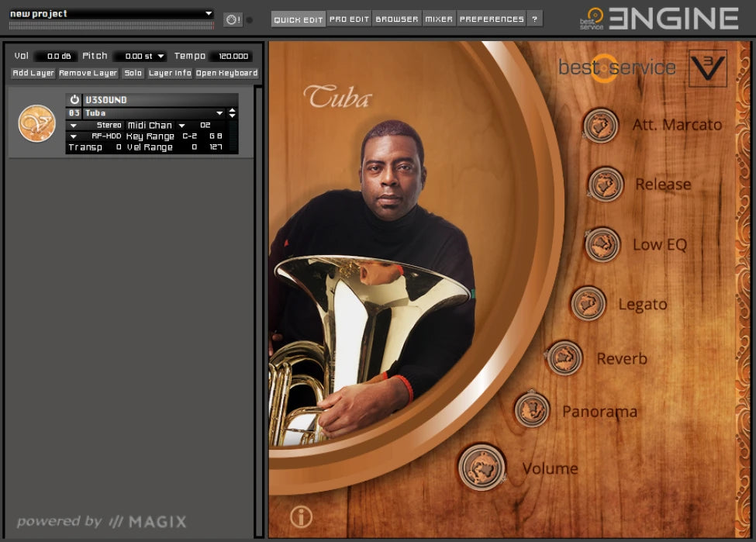Click the Reverb knob
Viewport: 756px width, 542px height.
pos(564,358)
